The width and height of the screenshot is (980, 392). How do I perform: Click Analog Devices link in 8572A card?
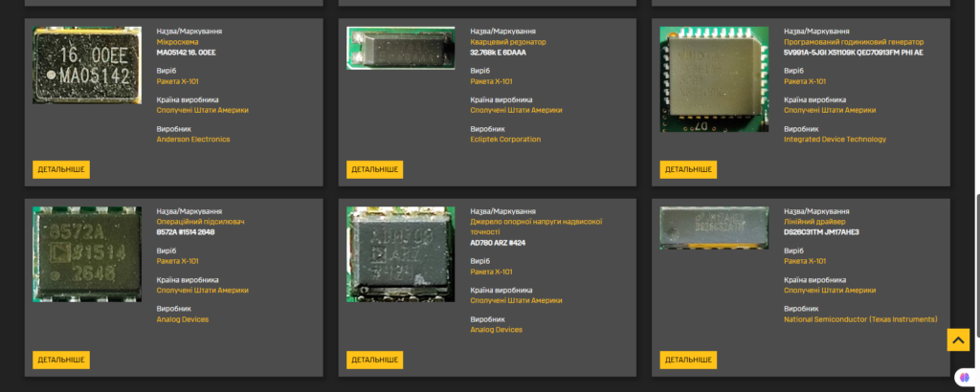click(183, 319)
